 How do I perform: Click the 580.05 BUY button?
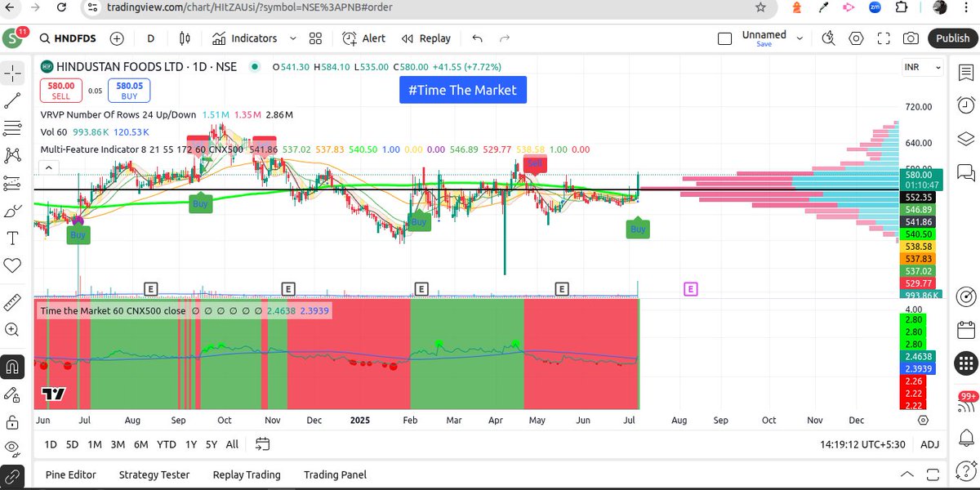pos(130,90)
